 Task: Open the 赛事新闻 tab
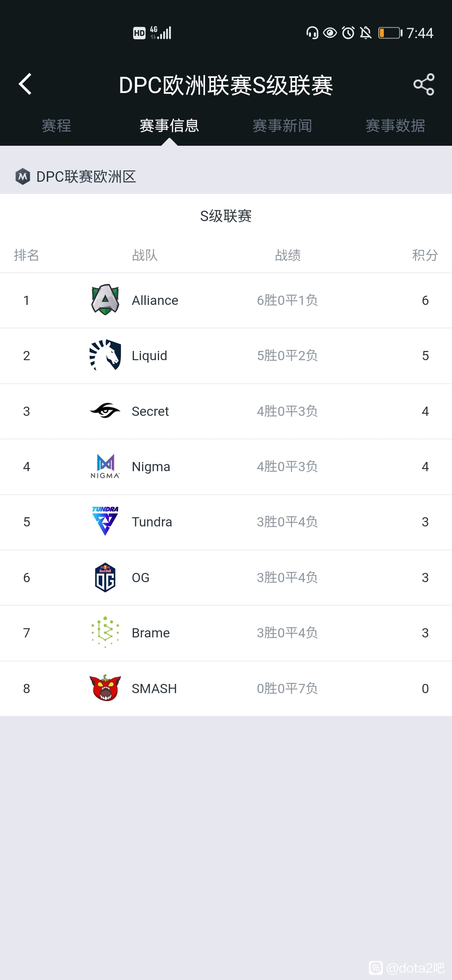pos(282,126)
